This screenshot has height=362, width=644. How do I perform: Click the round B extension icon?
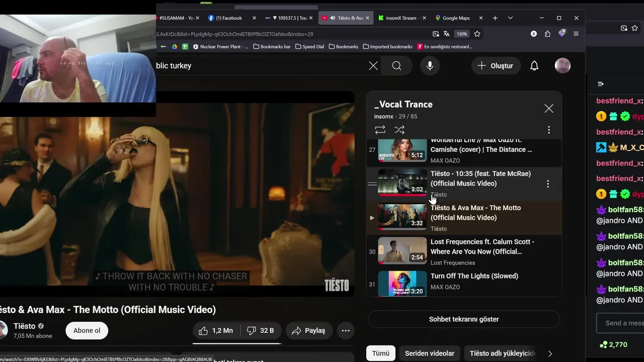(x=534, y=34)
